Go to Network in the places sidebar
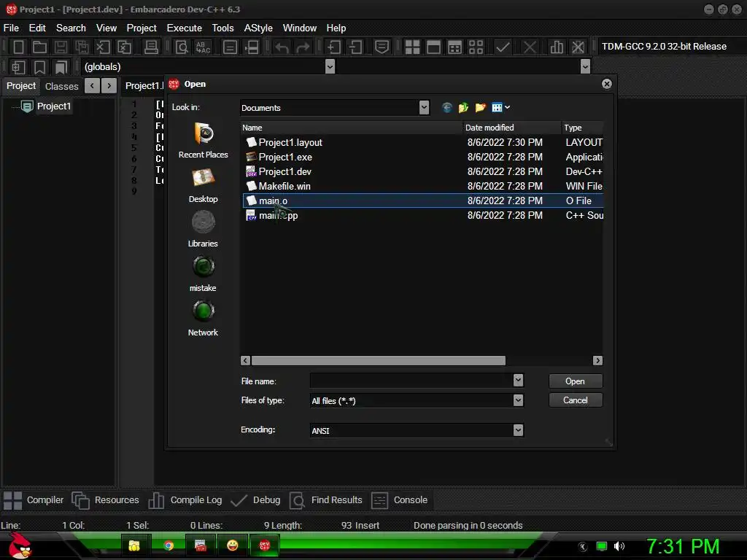The height and width of the screenshot is (560, 747). pyautogui.click(x=204, y=319)
